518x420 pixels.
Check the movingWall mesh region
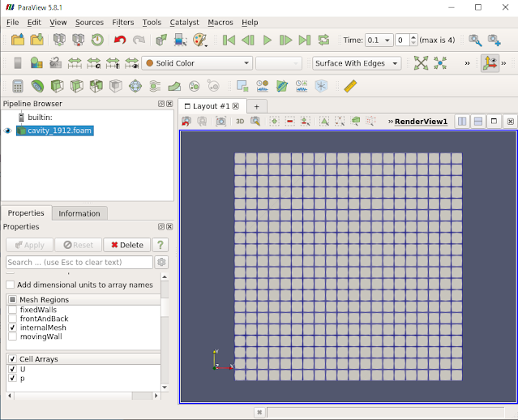[x=12, y=336]
